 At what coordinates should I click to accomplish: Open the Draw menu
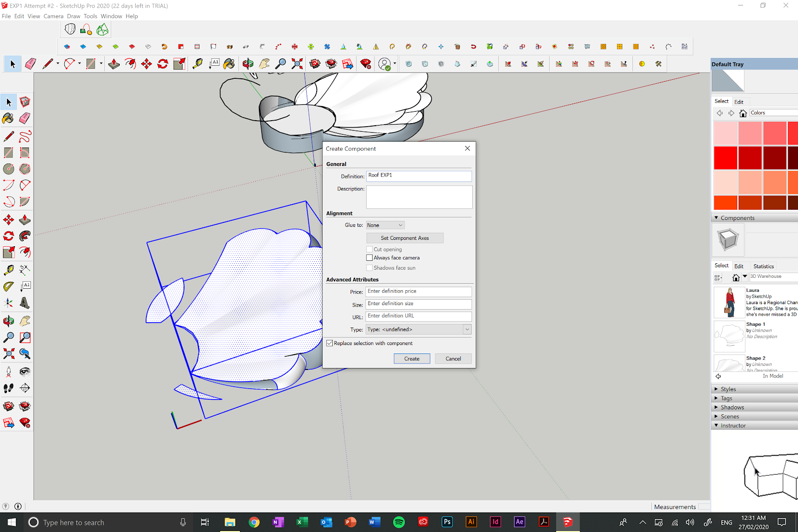(74, 16)
